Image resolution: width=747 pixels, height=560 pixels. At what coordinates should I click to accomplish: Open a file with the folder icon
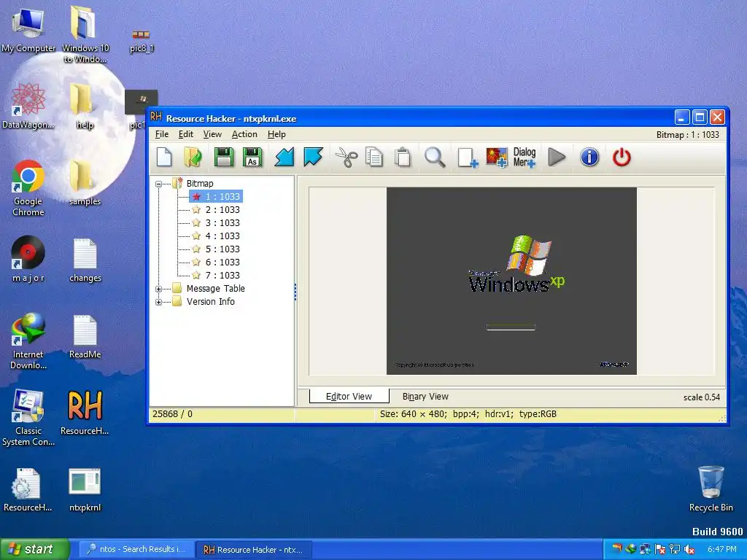tap(193, 157)
